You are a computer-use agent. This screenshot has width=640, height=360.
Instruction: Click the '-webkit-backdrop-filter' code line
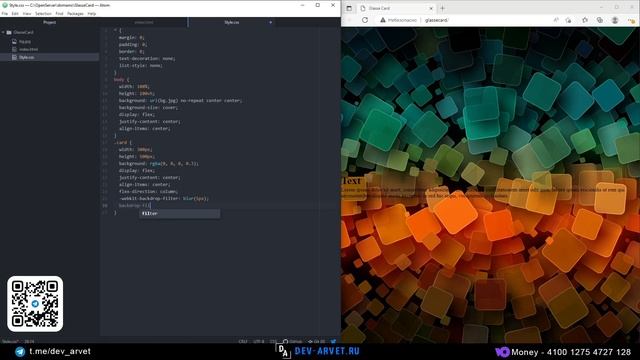163,198
